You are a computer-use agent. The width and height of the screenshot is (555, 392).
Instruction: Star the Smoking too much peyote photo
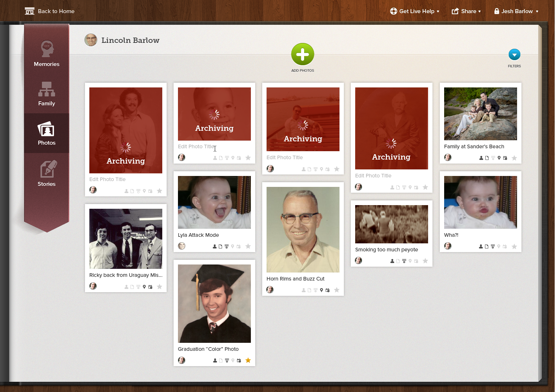pos(425,261)
